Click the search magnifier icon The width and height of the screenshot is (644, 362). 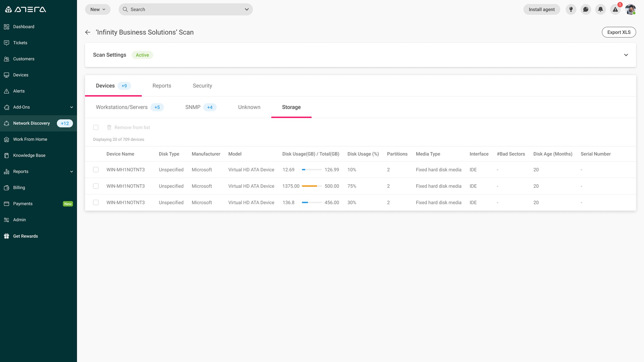tap(125, 9)
